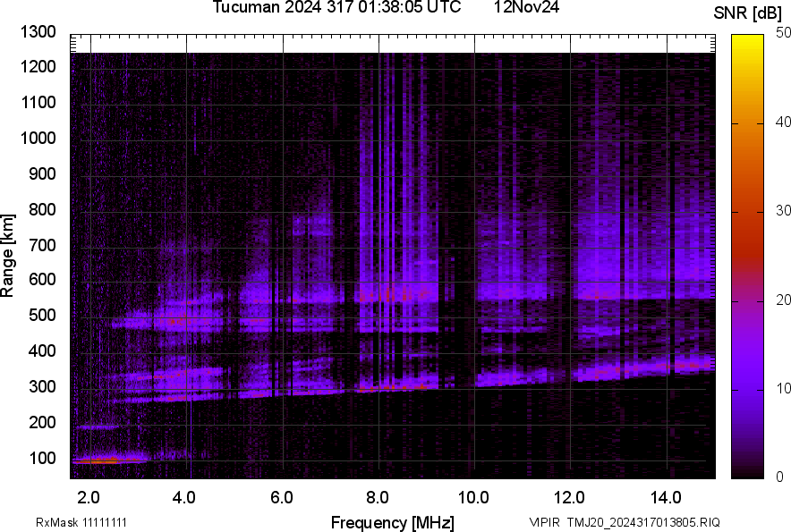Viewport: 791px width, 532px height.
Task: Click the range tick label '700'
Action: 42,245
